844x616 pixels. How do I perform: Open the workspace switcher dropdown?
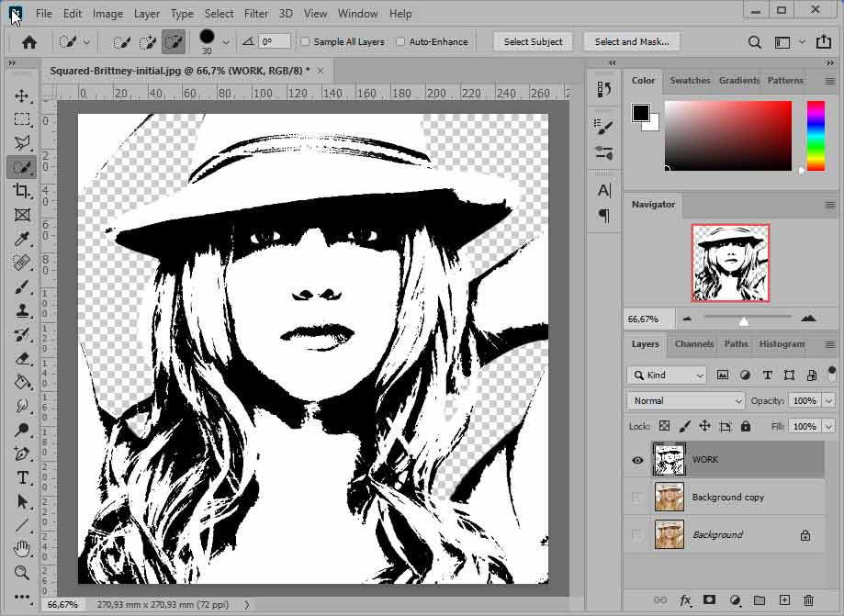pyautogui.click(x=802, y=41)
